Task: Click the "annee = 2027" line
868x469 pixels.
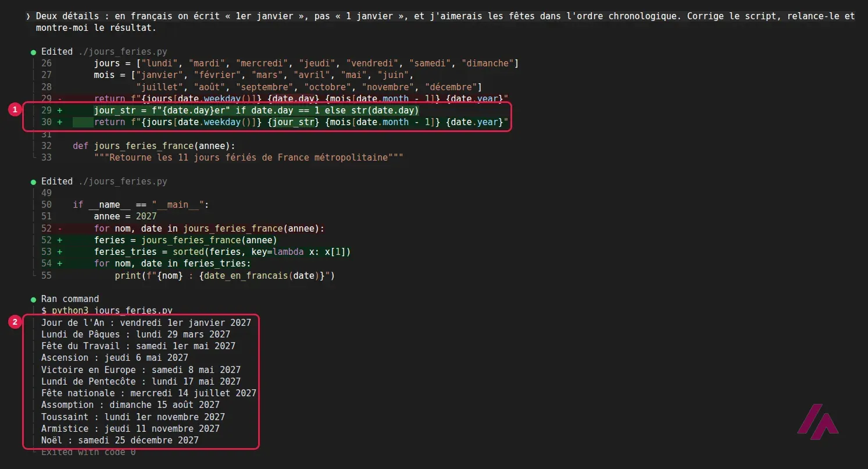Action: click(125, 216)
